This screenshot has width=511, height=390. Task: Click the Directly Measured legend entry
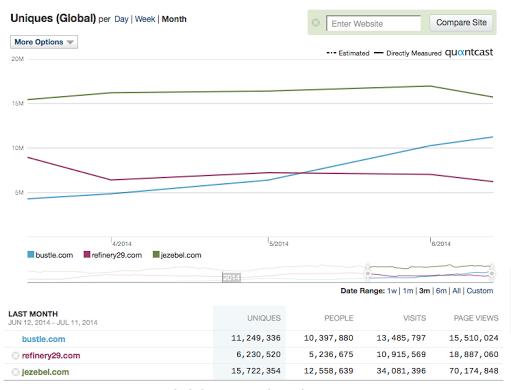tap(408, 53)
